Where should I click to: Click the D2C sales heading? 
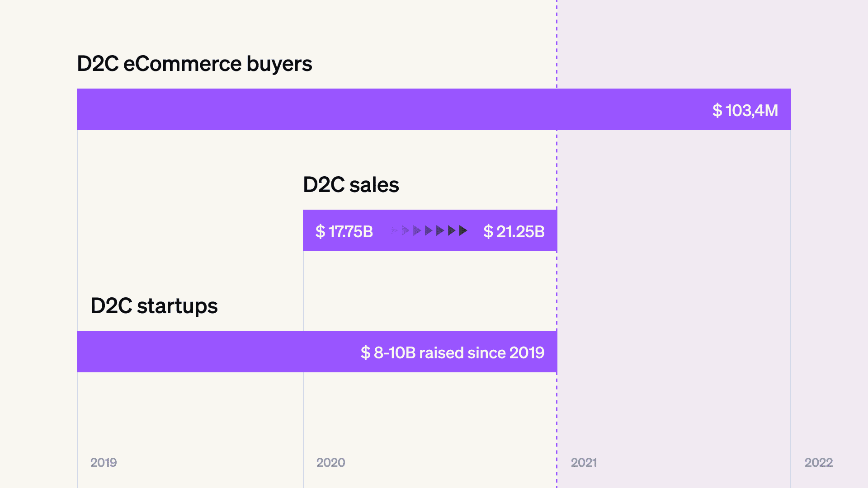[351, 184]
